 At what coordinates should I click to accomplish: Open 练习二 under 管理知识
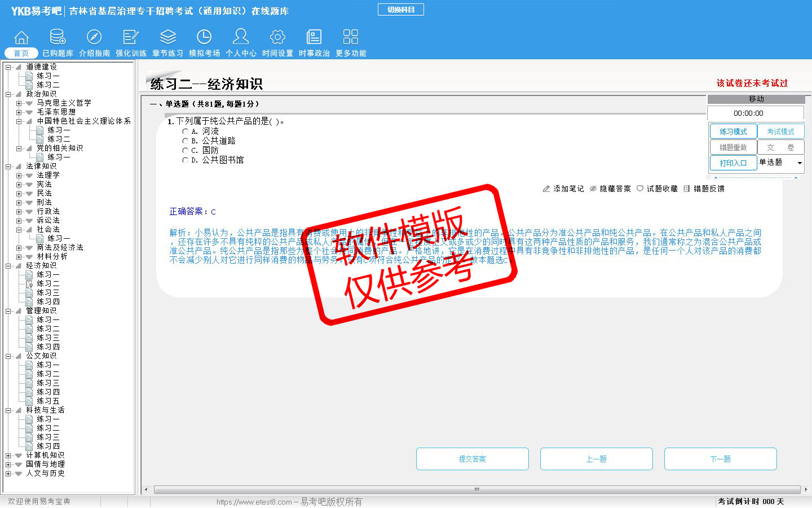click(x=48, y=329)
